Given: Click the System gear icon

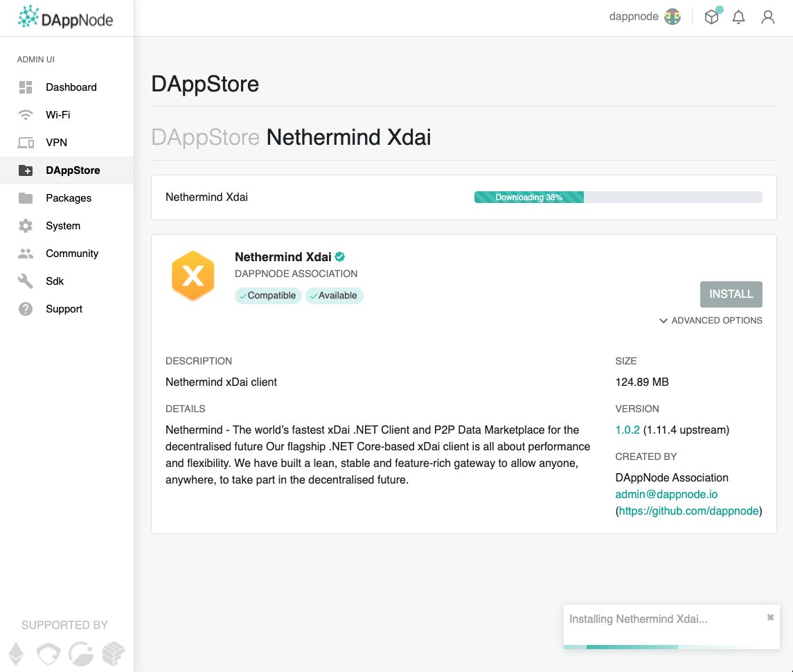Looking at the screenshot, I should 26,226.
